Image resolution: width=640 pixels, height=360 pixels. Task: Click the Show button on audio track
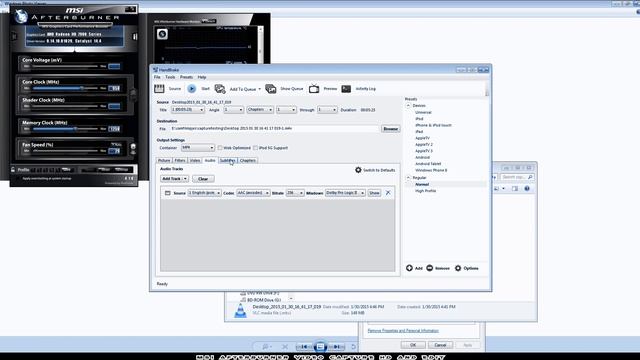(374, 193)
